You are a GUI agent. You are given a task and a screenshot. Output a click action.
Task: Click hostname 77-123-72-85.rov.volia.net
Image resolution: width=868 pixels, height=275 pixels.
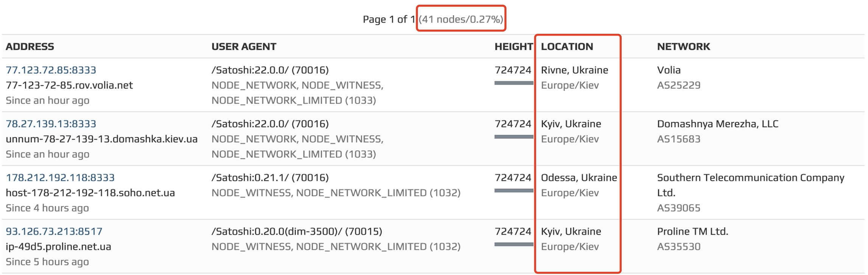(x=69, y=85)
